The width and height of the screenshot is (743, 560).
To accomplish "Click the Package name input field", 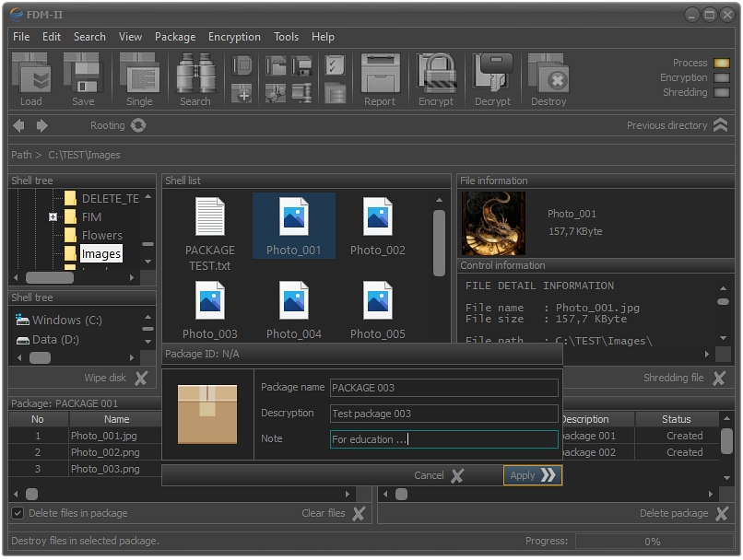I will 444,388.
